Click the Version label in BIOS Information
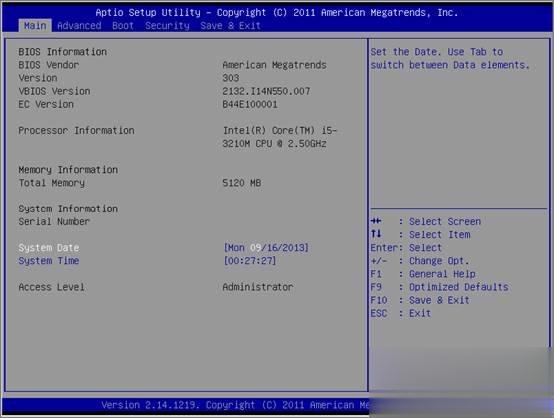554x418 pixels. click(x=38, y=78)
